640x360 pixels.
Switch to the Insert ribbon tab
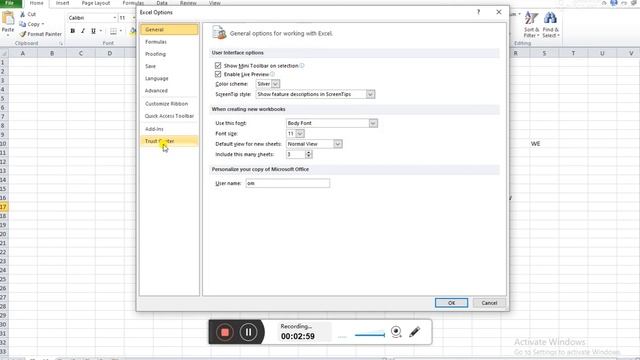[62, 3]
